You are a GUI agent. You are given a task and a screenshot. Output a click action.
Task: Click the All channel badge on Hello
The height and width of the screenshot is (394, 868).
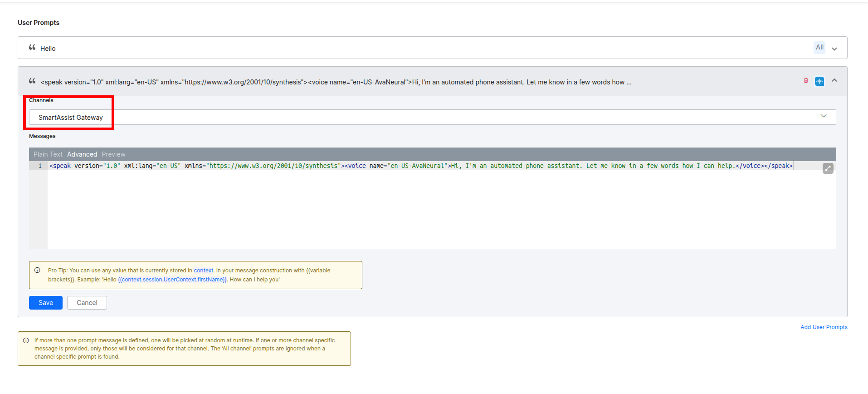(x=819, y=48)
